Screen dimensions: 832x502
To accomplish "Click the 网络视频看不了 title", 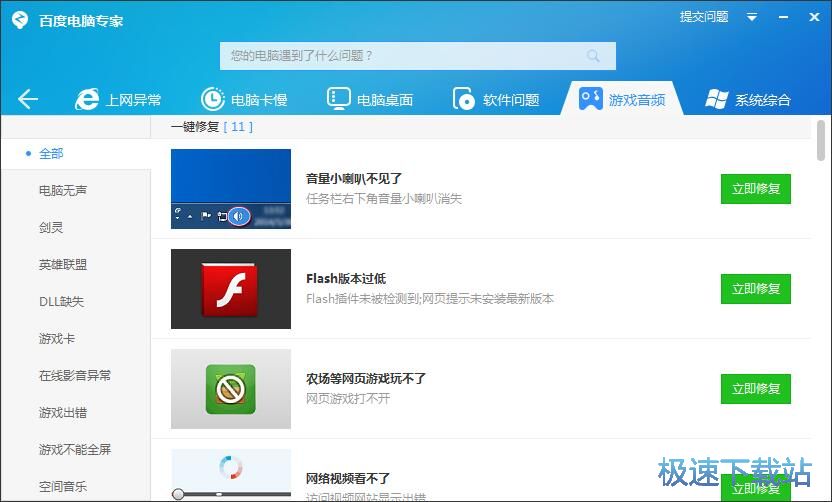I will pyautogui.click(x=348, y=479).
